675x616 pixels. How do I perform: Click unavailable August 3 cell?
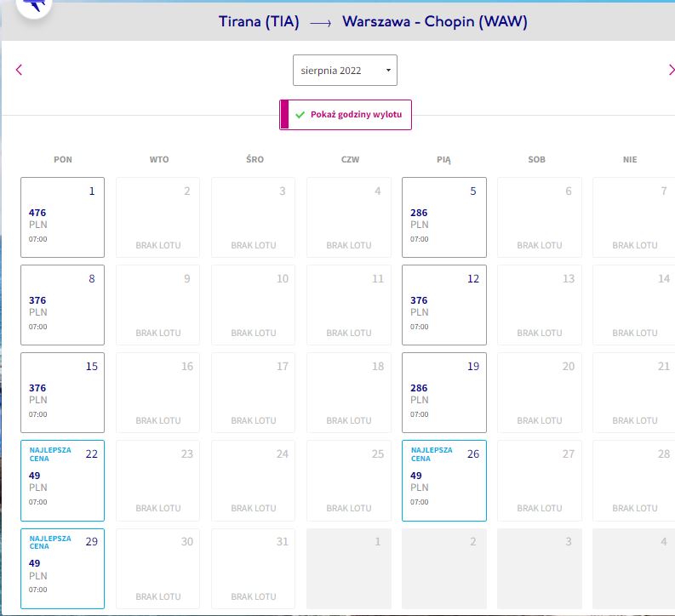253,217
